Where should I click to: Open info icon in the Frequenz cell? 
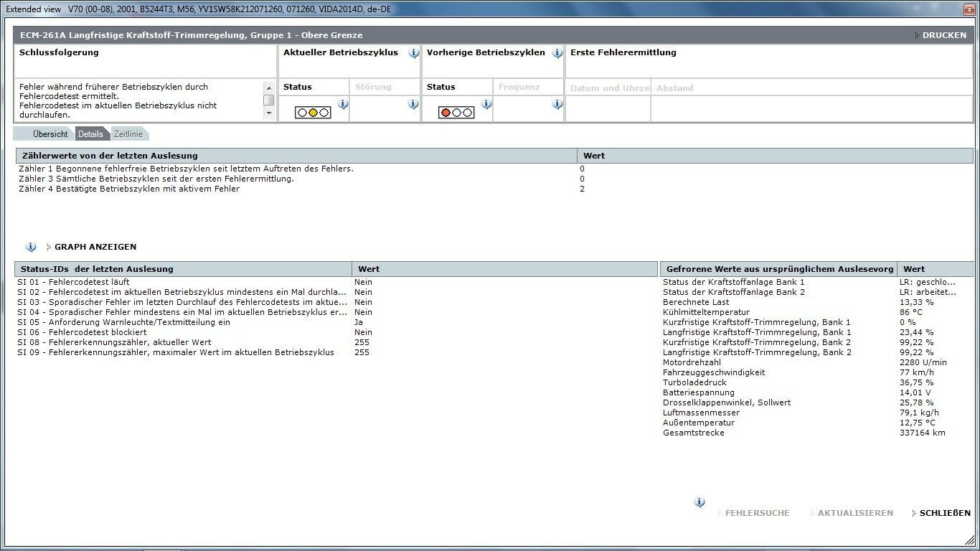tap(557, 105)
